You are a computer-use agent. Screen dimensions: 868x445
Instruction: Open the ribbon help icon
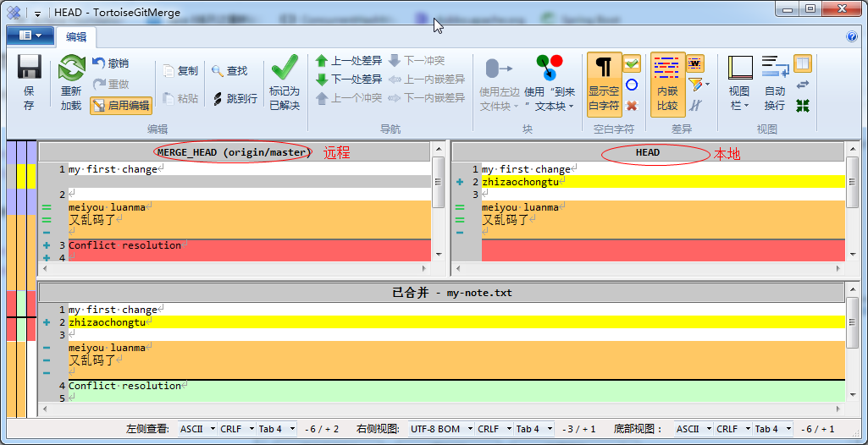[852, 36]
